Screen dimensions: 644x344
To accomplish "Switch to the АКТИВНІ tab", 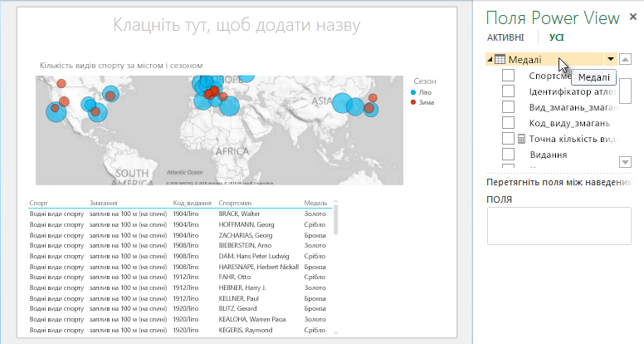I will [x=505, y=37].
